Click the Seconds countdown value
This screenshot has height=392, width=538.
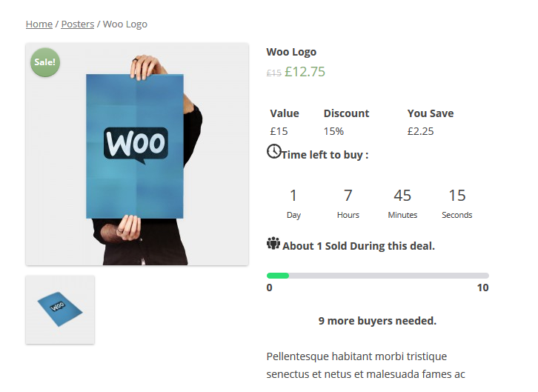coord(457,196)
